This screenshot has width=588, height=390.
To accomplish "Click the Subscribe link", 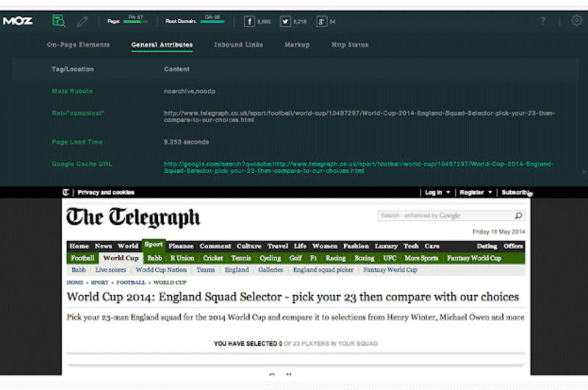I will pyautogui.click(x=517, y=192).
